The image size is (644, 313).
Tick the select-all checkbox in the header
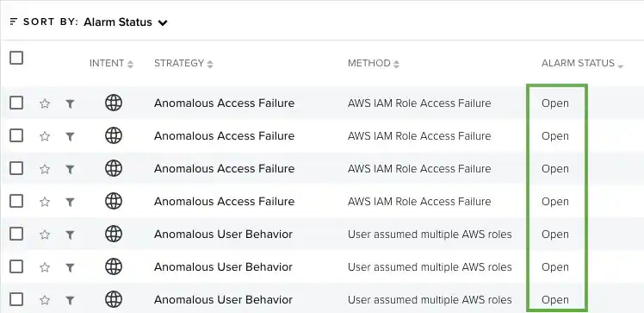coord(16,58)
